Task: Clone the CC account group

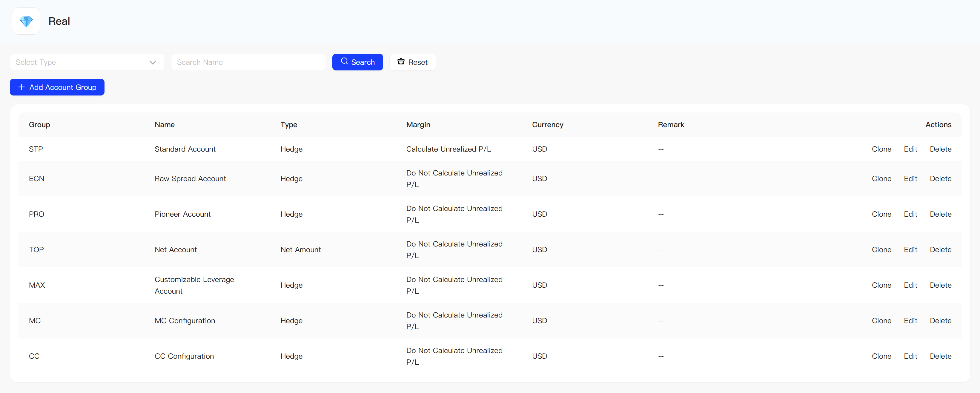Action: [x=881, y=356]
